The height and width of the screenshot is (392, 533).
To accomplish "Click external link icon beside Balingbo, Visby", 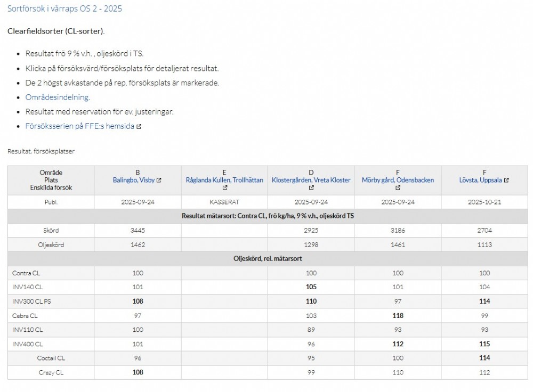I will [159, 181].
